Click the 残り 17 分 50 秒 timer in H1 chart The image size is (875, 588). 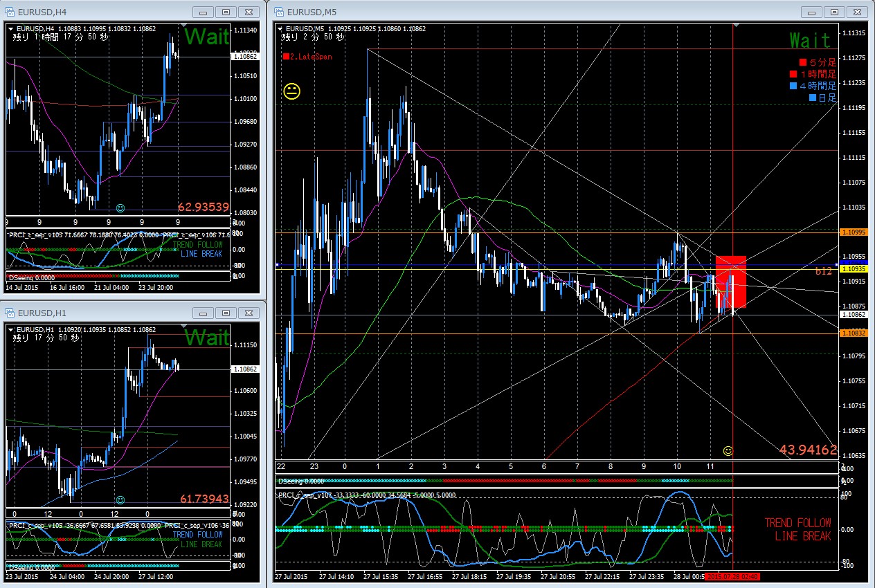[46, 338]
